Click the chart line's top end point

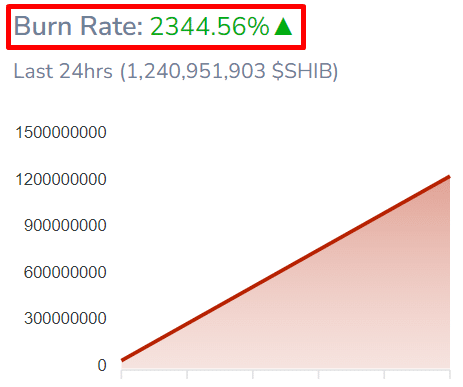coord(449,177)
